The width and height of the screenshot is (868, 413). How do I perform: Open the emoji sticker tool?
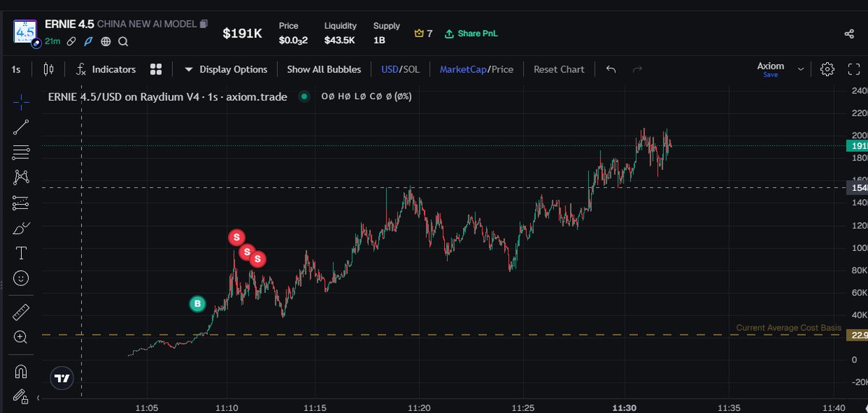[x=21, y=278]
